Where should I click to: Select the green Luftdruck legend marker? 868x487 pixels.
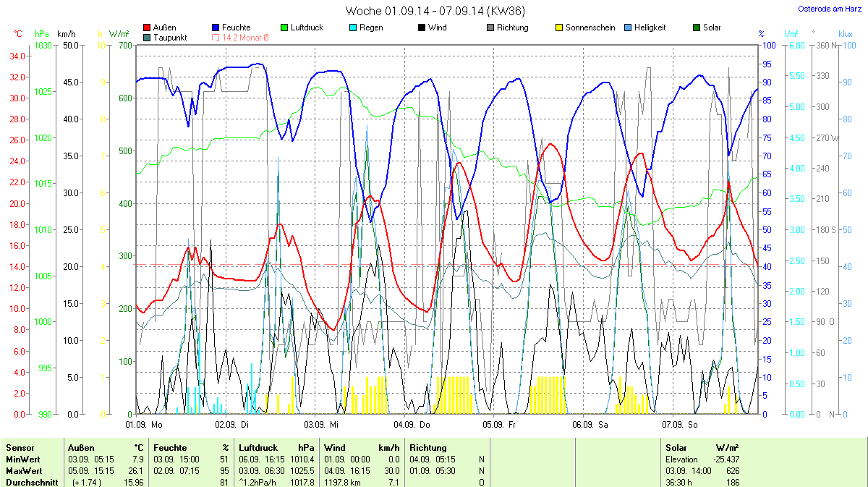coord(284,28)
